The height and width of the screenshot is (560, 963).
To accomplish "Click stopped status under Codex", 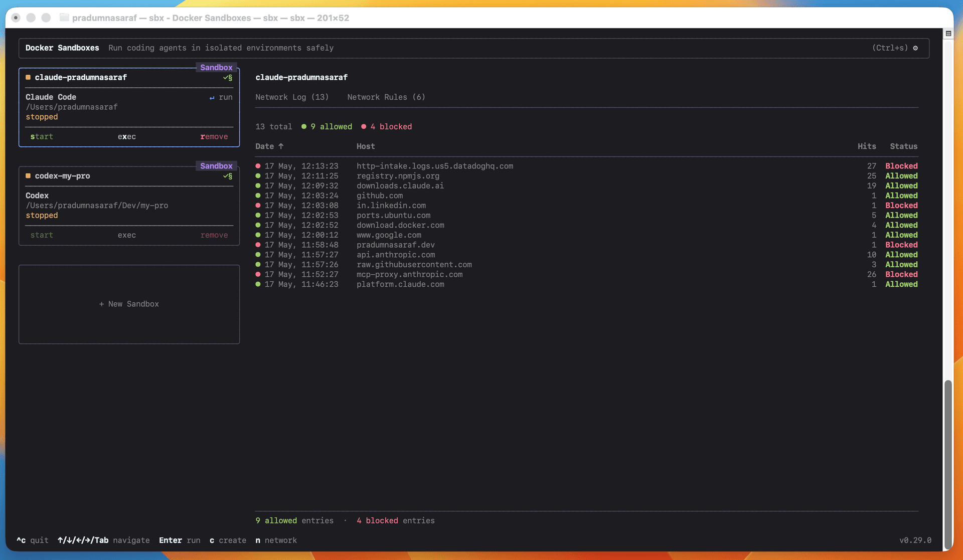I will point(42,216).
